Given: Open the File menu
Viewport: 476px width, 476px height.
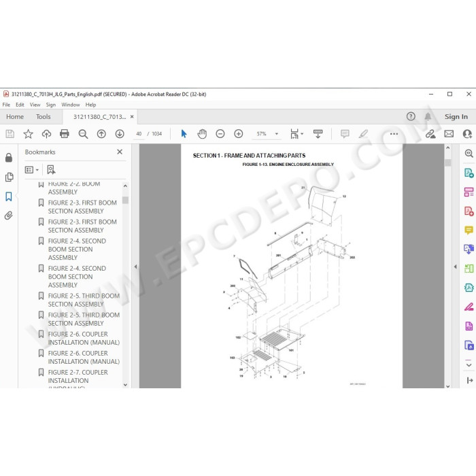Looking at the screenshot, I should (x=6, y=105).
